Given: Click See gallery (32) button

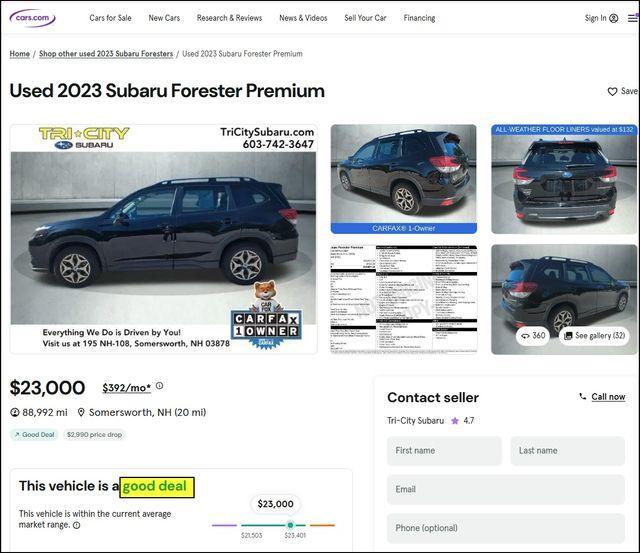Looking at the screenshot, I should 594,335.
